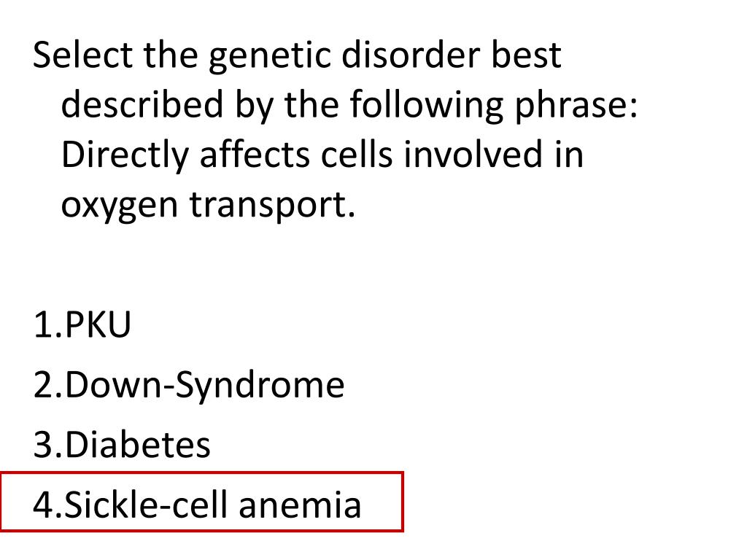
Task: Click the word 'best' in first line
Action: click(x=526, y=54)
